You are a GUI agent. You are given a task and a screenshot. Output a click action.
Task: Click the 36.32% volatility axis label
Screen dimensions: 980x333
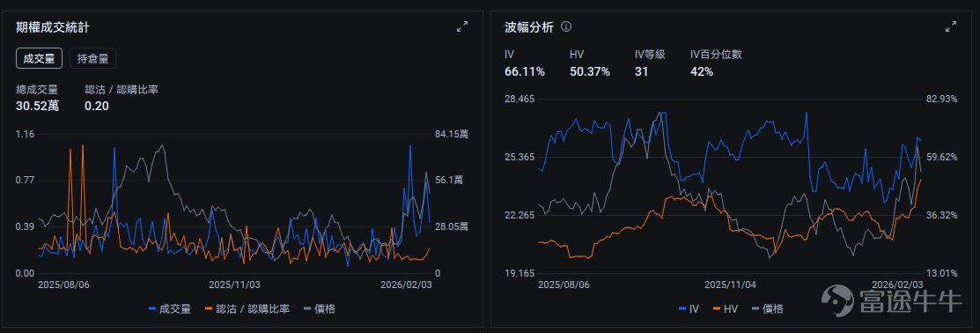(x=941, y=215)
